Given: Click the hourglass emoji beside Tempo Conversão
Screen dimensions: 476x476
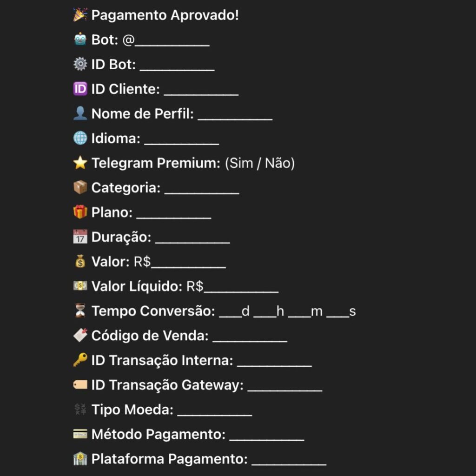Looking at the screenshot, I should [x=80, y=311].
